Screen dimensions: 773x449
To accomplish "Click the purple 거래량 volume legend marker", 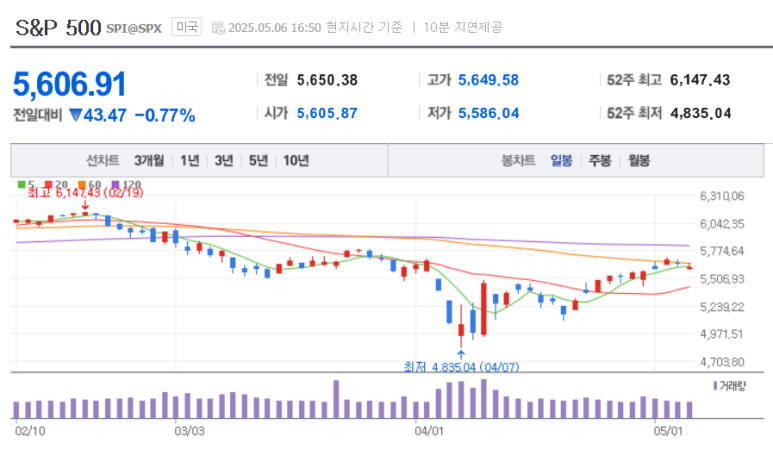I will pos(715,386).
